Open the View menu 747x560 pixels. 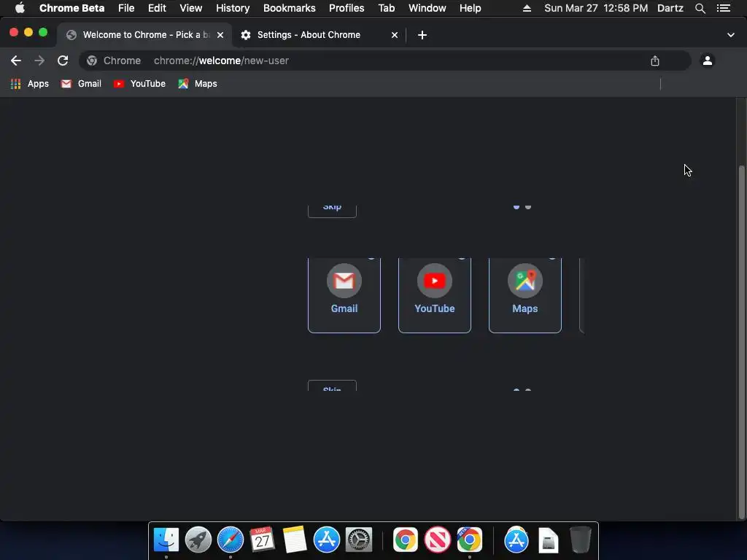(x=191, y=8)
